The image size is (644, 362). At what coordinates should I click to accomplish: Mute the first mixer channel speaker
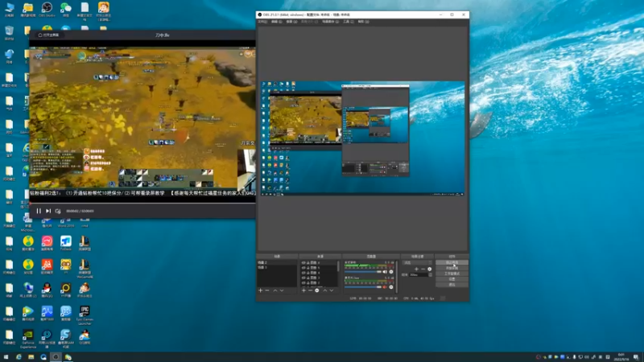point(385,272)
